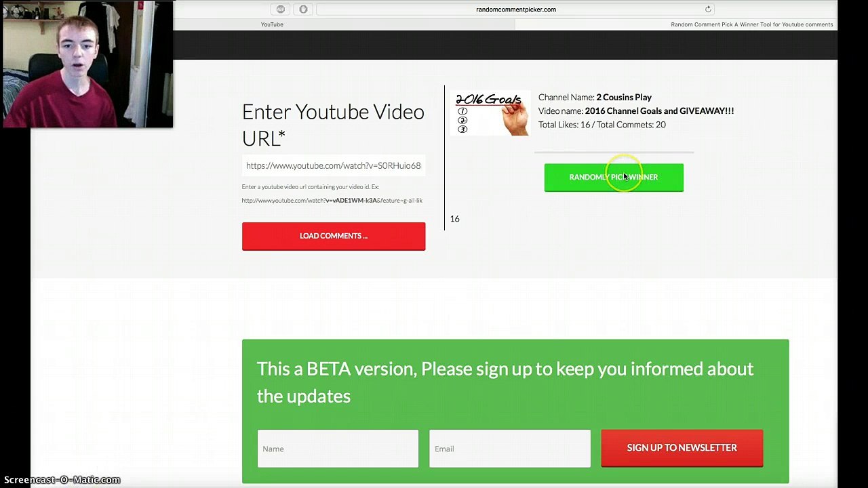Image resolution: width=868 pixels, height=488 pixels.
Task: Click the webcam video overlay
Action: point(87,64)
